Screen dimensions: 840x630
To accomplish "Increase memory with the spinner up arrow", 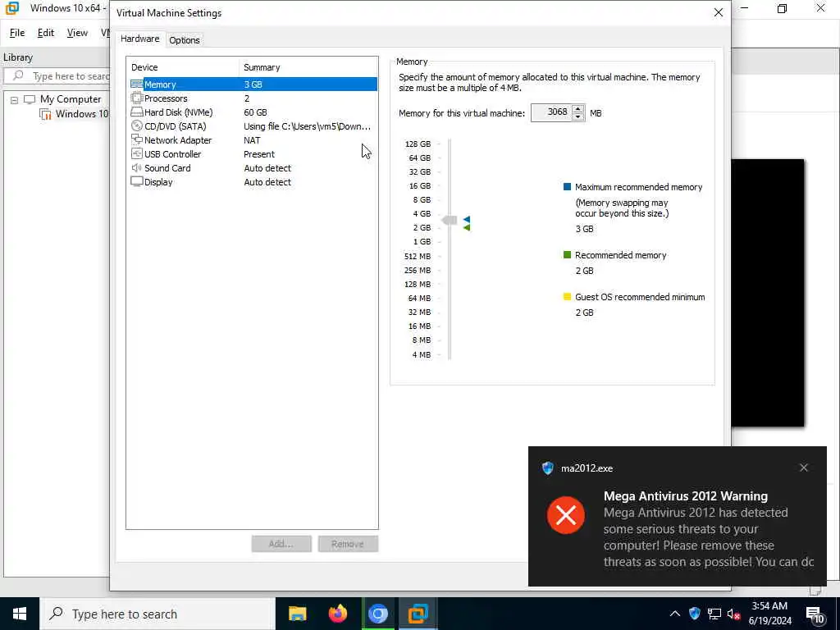I will [x=577, y=109].
